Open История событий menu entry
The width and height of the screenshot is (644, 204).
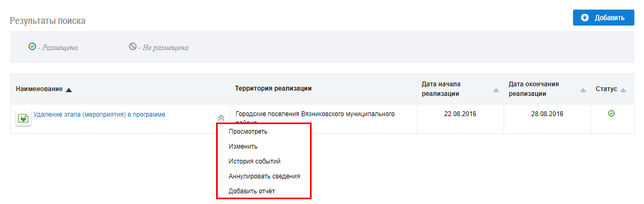tap(255, 161)
